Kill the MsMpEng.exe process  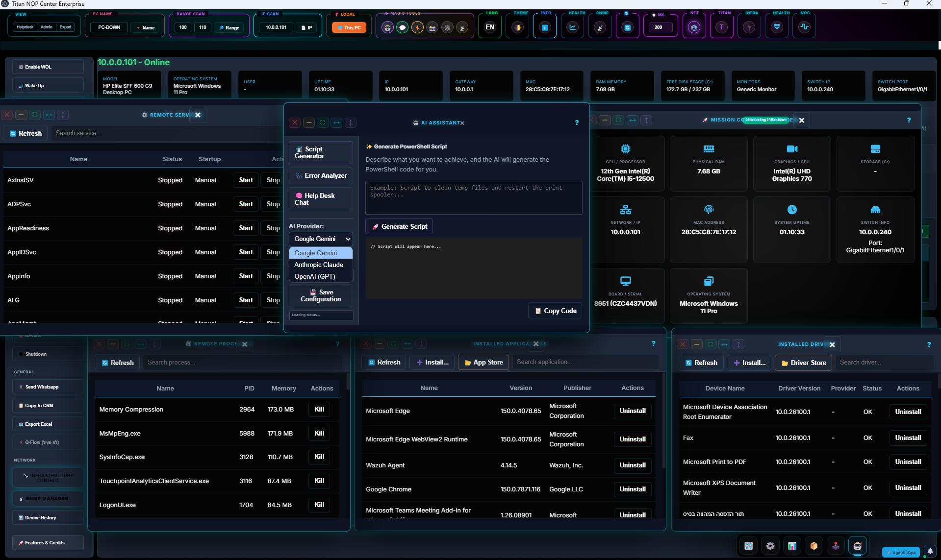319,434
